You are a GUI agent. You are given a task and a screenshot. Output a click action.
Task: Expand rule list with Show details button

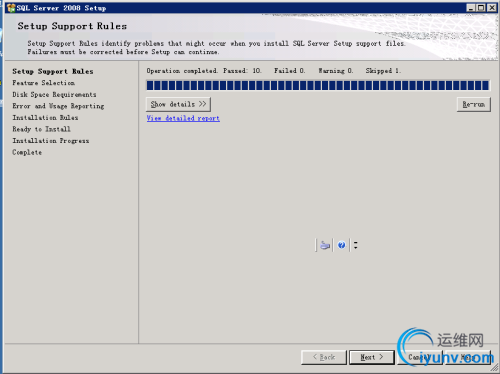tap(178, 104)
